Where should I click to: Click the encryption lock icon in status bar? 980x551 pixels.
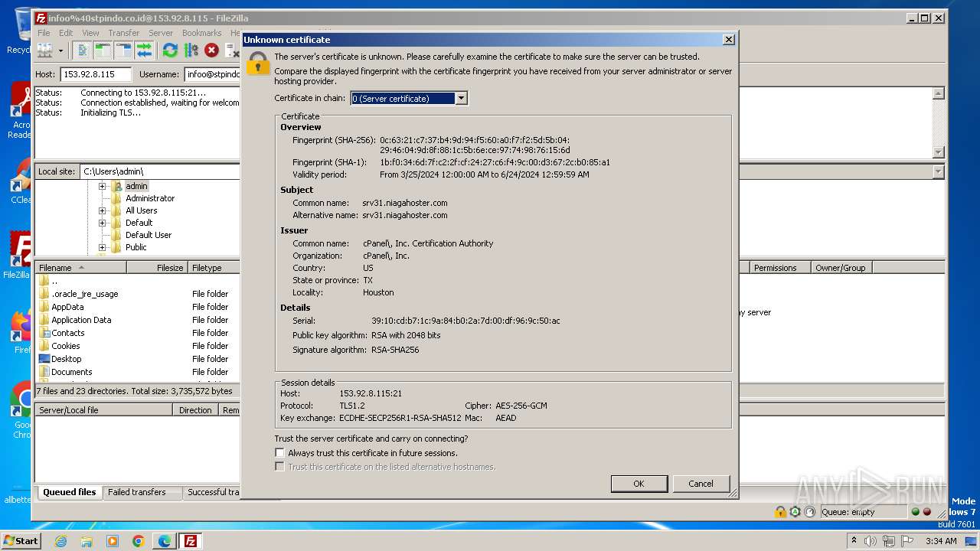[x=780, y=512]
